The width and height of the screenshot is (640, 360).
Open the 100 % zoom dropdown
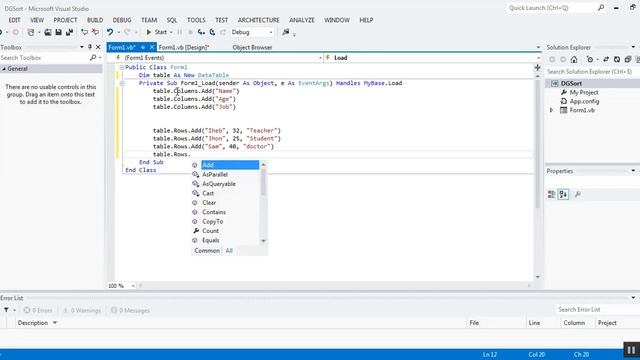(133, 286)
